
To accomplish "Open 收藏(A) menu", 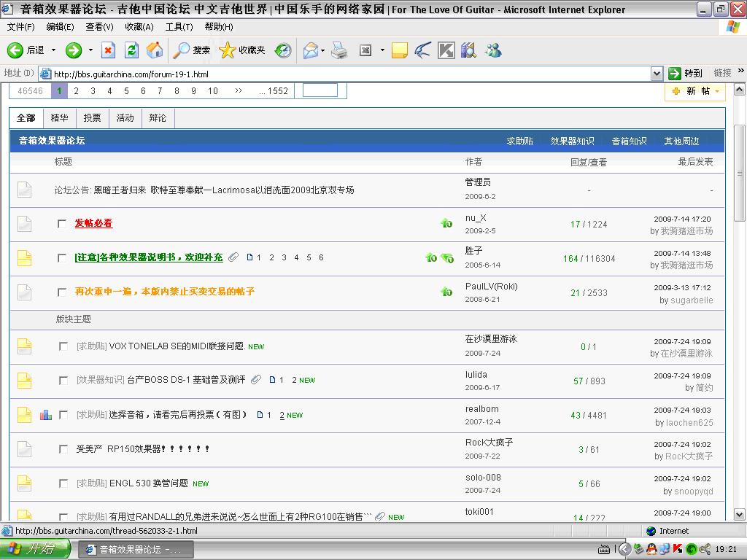I will [139, 27].
